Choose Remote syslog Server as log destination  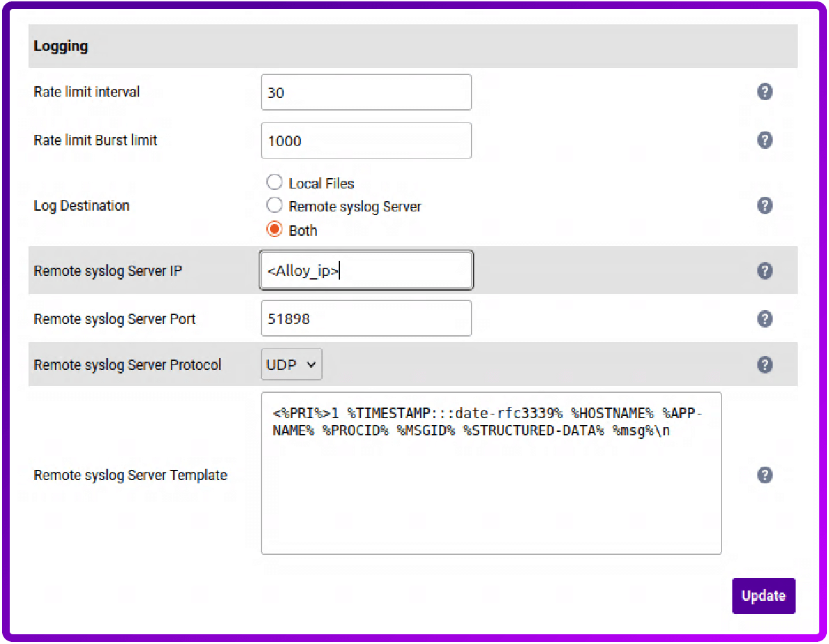275,206
